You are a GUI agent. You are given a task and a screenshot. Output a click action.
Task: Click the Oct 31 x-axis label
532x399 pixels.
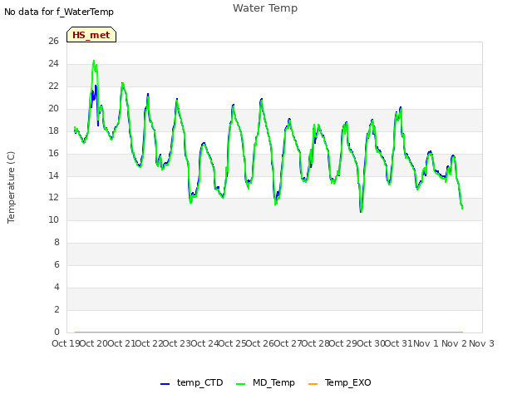398,343
